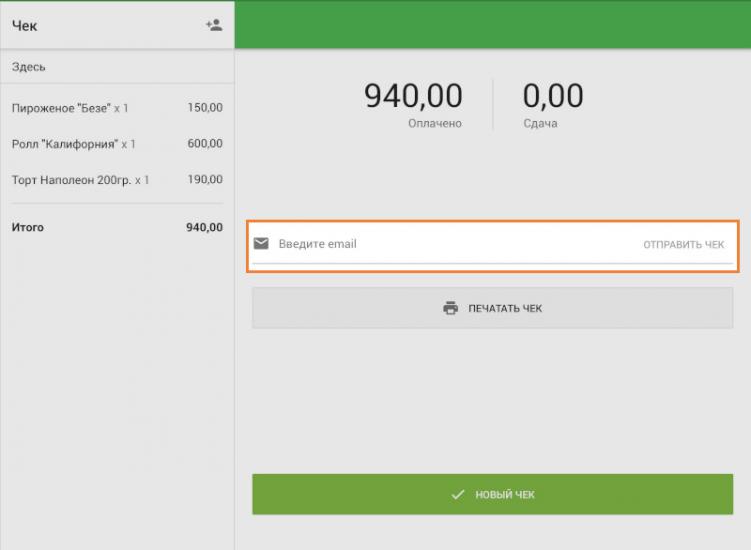Screen dimensions: 751x550
Task: Click the 150,00 price in the receipt
Action: 205,108
